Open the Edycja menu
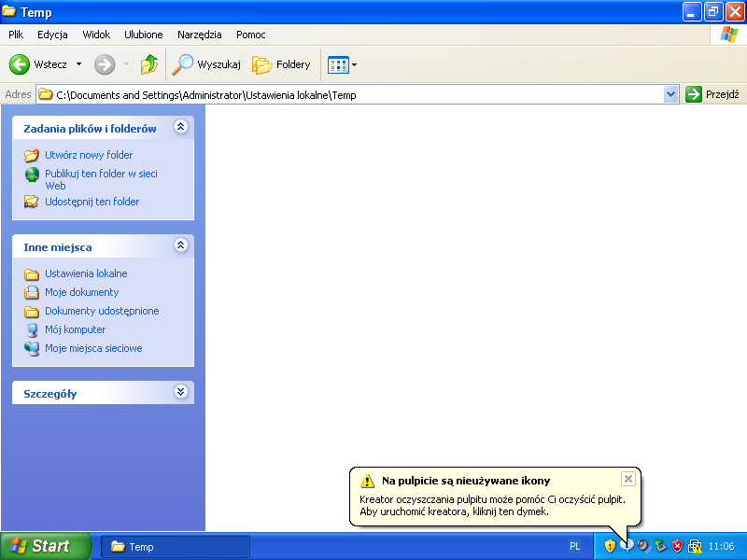The height and width of the screenshot is (560, 747). coord(52,35)
